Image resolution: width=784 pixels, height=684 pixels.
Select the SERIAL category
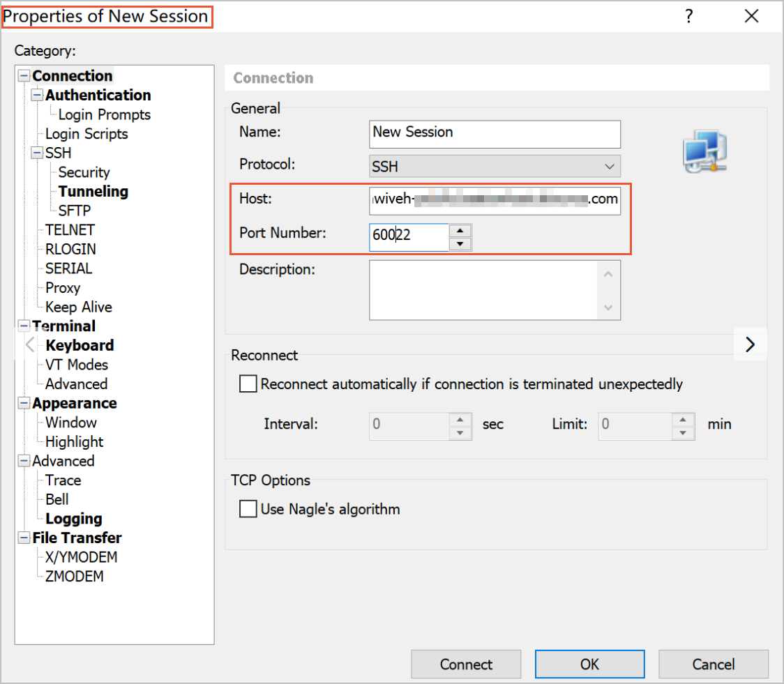(x=69, y=268)
